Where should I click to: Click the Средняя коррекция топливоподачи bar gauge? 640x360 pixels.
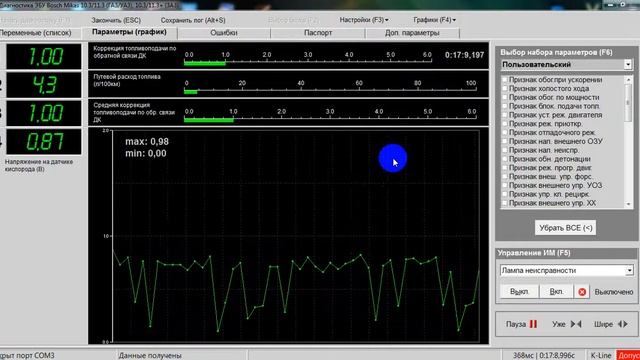[x=288, y=112]
